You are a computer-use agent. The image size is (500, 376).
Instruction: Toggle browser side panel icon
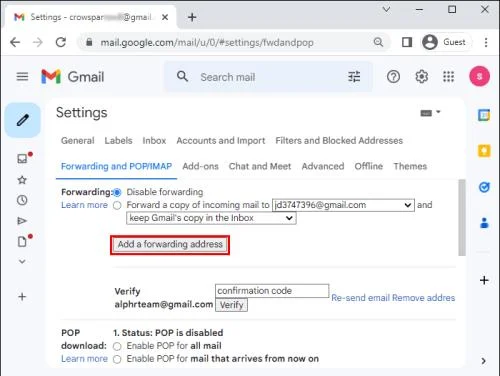pos(407,42)
